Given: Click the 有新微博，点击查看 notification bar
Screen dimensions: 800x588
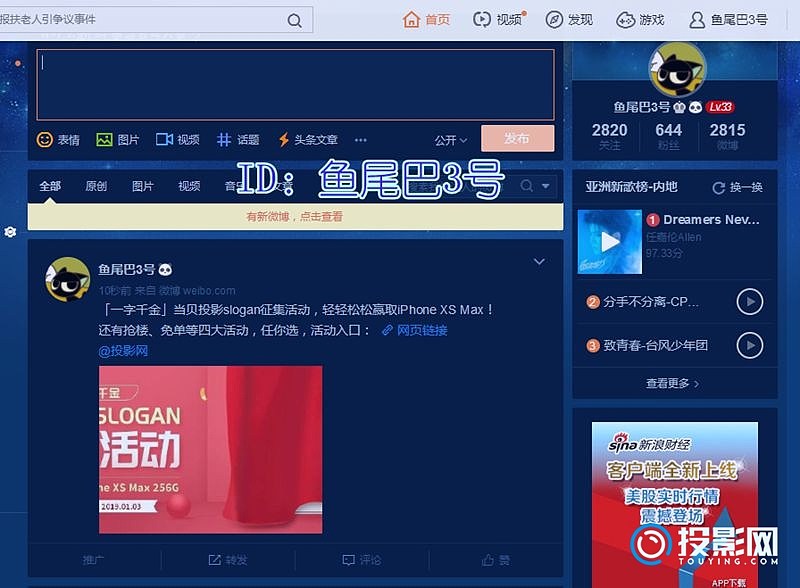Looking at the screenshot, I should click(295, 216).
